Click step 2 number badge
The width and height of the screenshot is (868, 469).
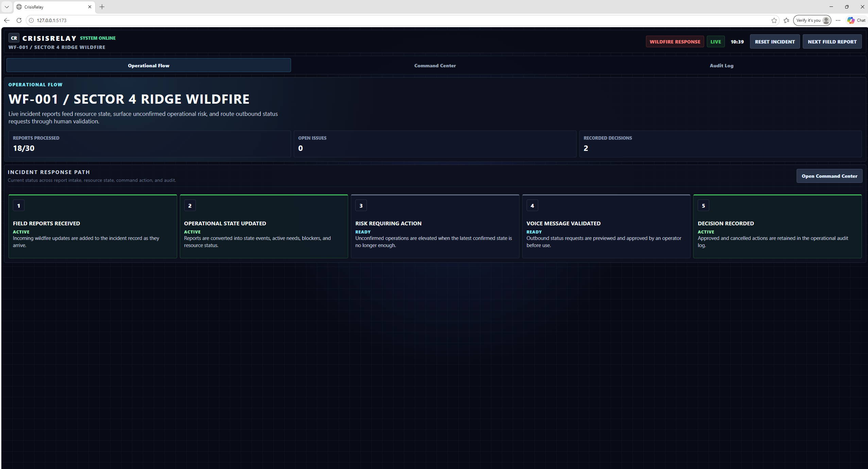point(190,206)
